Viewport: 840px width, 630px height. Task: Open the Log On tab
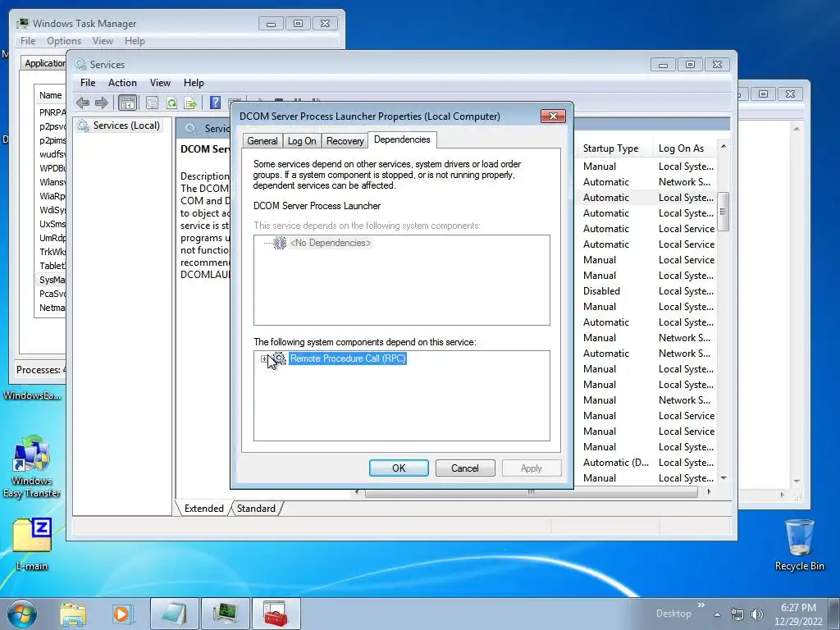(x=302, y=141)
